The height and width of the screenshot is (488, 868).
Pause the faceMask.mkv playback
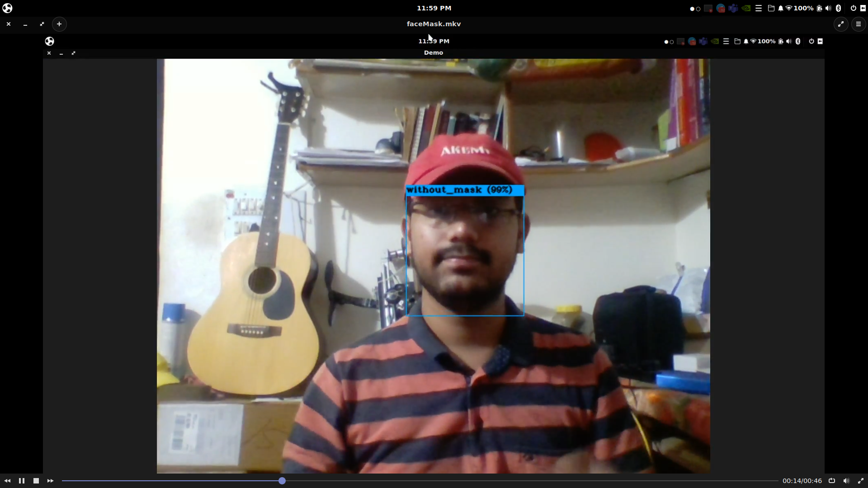21,481
